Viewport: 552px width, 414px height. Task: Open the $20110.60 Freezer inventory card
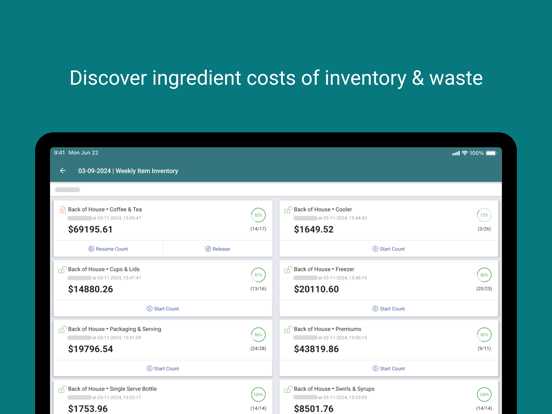(x=389, y=281)
